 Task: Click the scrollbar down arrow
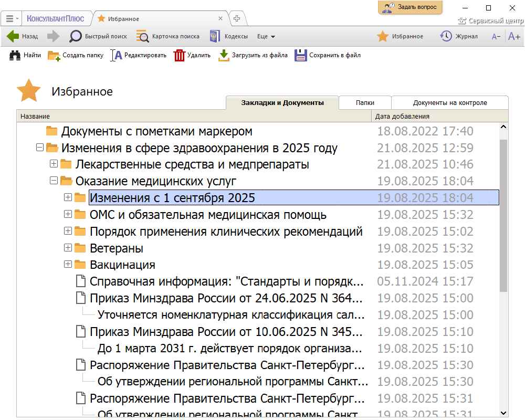(503, 413)
